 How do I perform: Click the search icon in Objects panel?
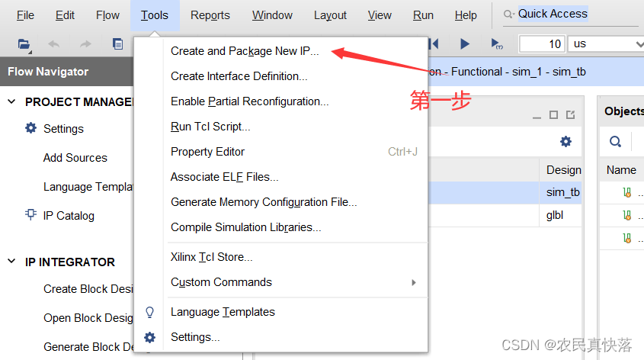[615, 141]
